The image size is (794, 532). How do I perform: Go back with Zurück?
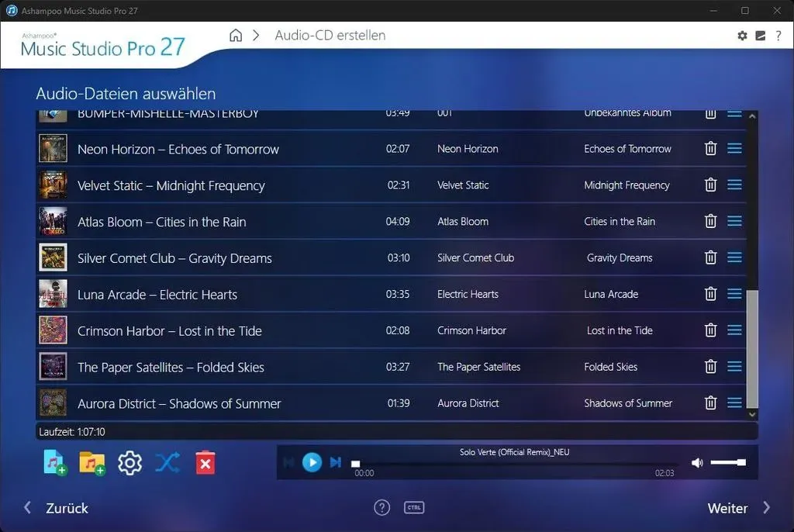pyautogui.click(x=56, y=508)
